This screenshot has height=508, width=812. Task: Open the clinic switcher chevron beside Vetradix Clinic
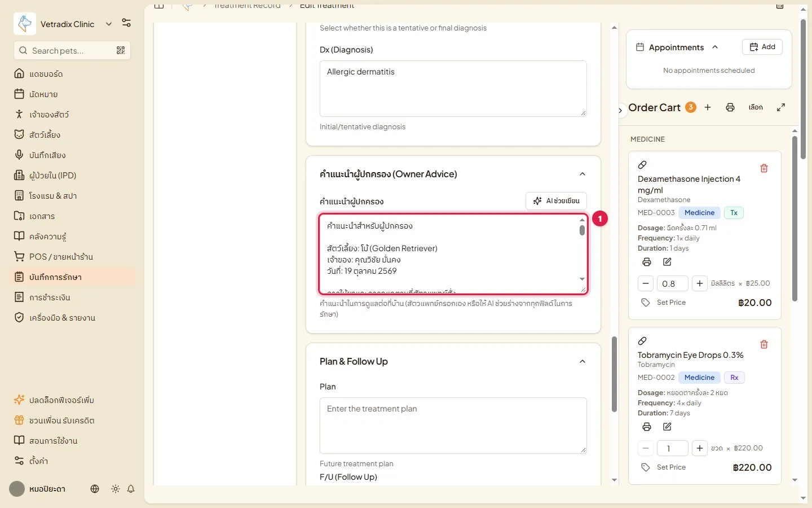click(x=109, y=24)
